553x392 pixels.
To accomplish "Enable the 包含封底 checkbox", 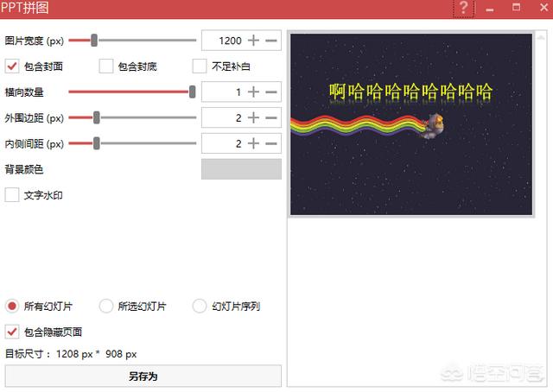I will pyautogui.click(x=106, y=66).
